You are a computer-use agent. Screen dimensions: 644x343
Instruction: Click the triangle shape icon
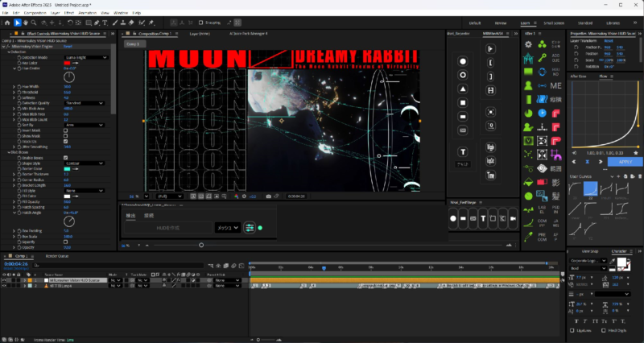click(463, 89)
